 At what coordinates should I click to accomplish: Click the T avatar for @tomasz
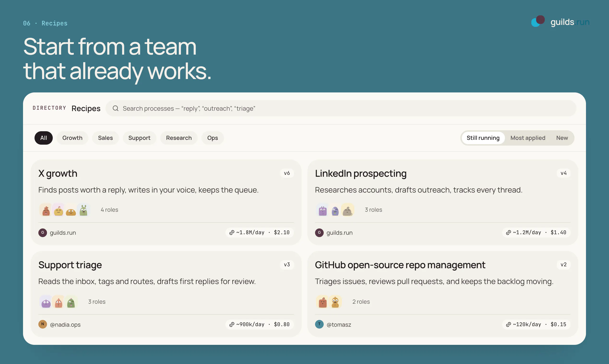319,324
